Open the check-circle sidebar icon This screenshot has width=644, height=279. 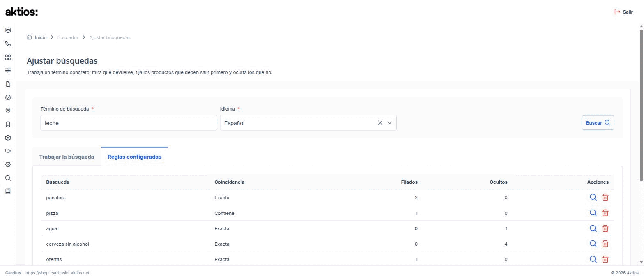click(8, 98)
